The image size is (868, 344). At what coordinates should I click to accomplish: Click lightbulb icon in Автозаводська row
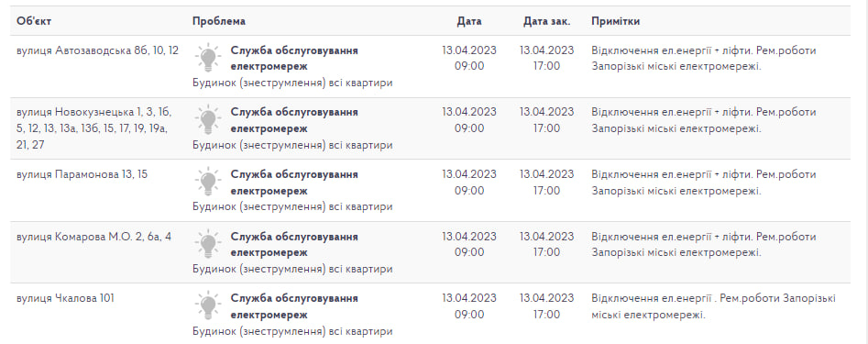click(x=207, y=58)
